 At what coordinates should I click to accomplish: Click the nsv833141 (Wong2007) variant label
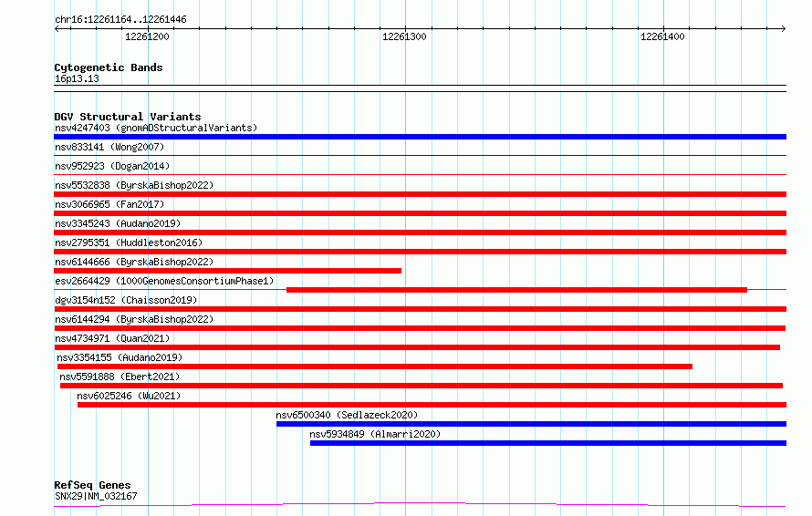tap(109, 147)
